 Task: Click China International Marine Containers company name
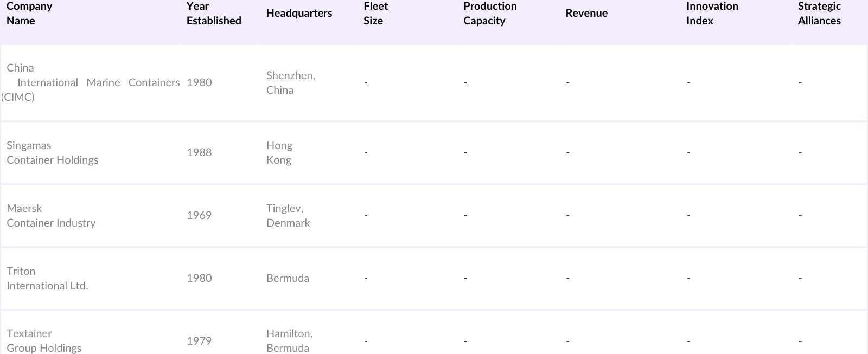pos(92,82)
